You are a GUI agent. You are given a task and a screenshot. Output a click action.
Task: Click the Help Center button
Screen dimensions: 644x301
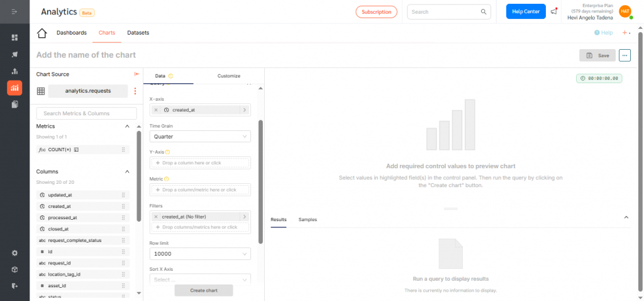526,11
